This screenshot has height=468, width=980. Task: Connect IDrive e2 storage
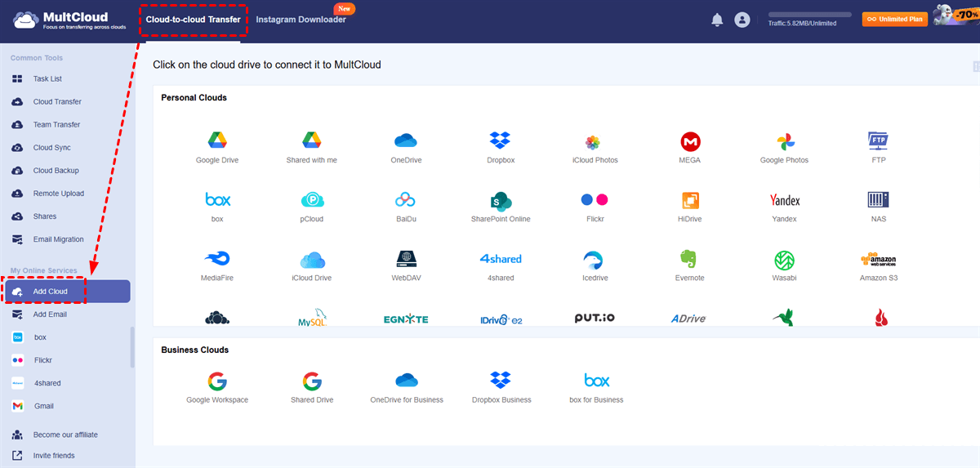click(x=500, y=319)
